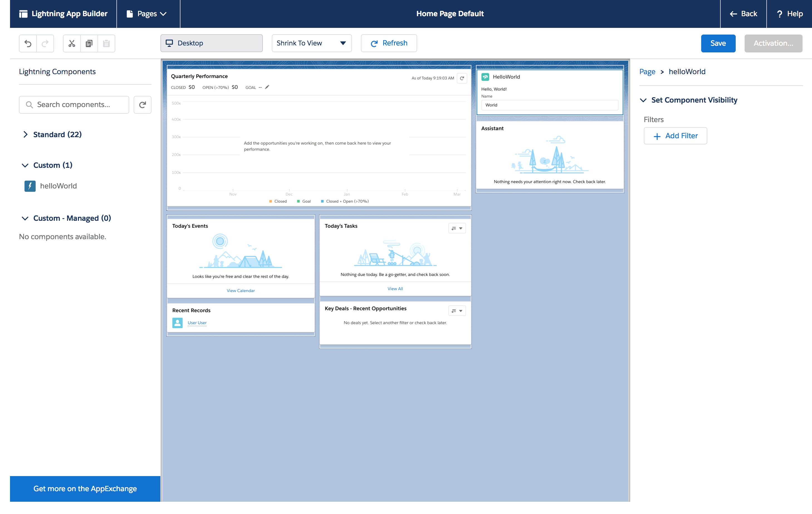
Task: Open the Pages menu in the header
Action: coord(148,14)
